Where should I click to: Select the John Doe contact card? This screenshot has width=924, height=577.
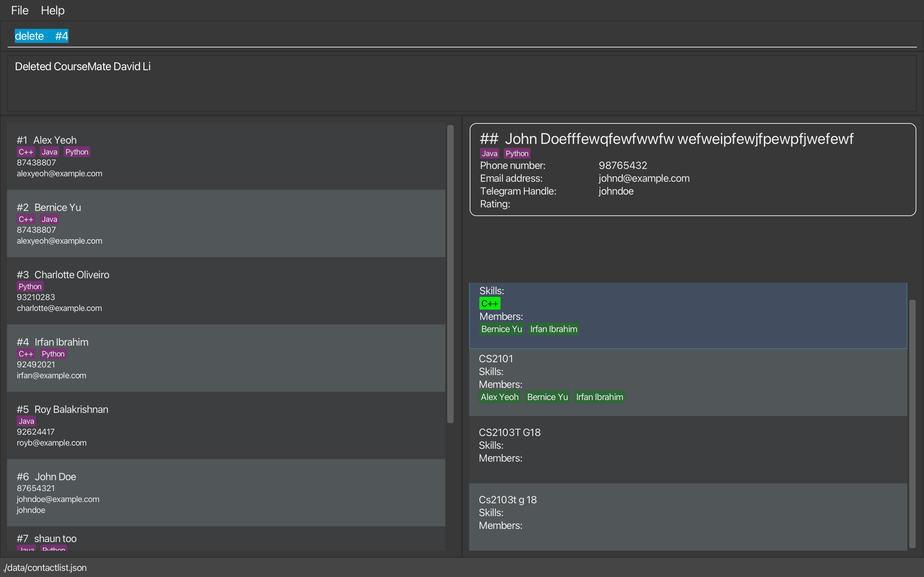[225, 493]
